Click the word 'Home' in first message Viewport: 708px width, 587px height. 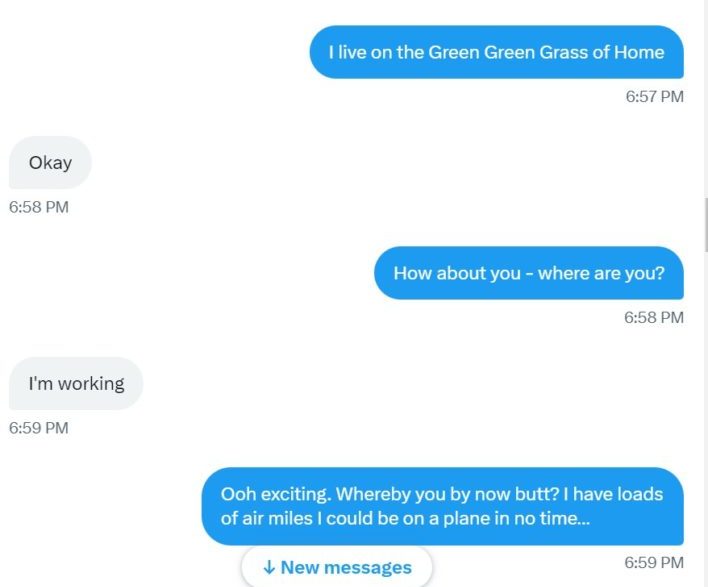pos(639,52)
